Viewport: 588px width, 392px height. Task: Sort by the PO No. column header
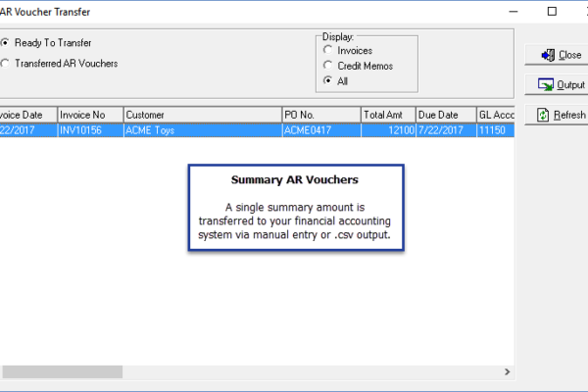click(x=321, y=115)
